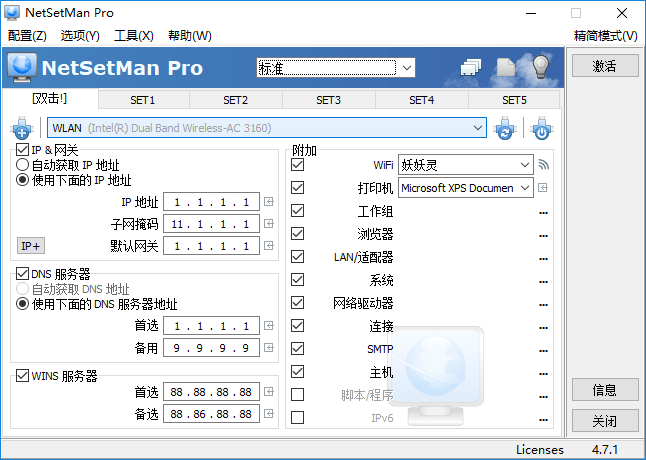Switch to the SET3 tab
646x460 pixels.
(x=328, y=100)
